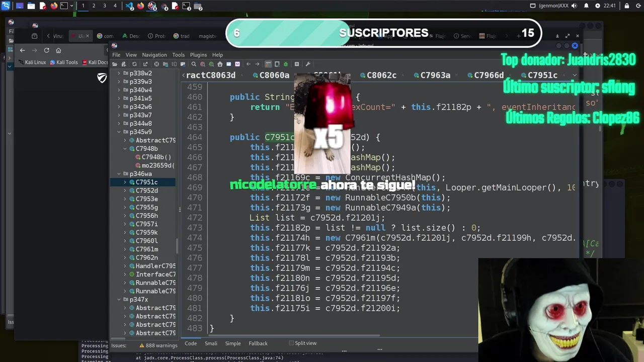Open the Tools menu
Screen dimensions: 644x362
[178, 55]
